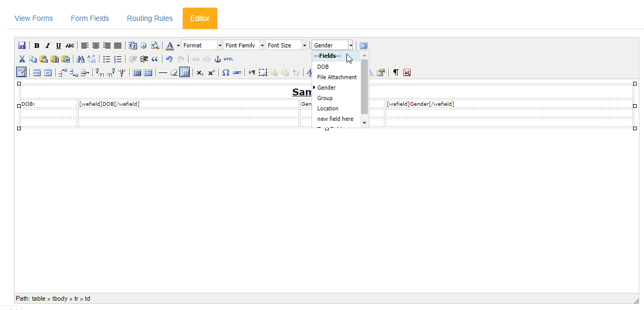Insert special character Omega icon
This screenshot has height=310, width=644.
tap(226, 72)
